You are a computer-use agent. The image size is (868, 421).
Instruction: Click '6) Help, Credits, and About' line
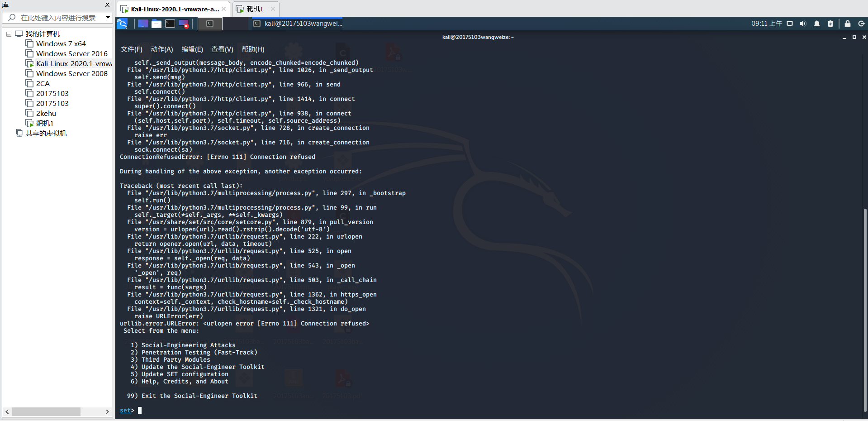pos(180,382)
